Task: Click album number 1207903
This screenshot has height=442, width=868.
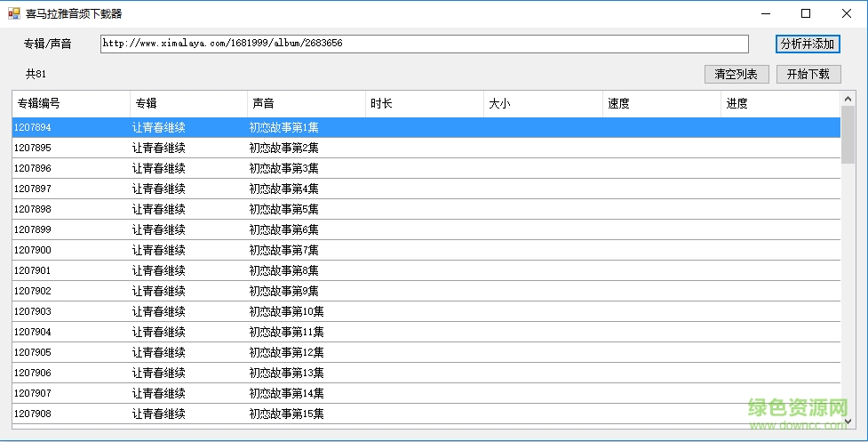Action: click(x=33, y=312)
